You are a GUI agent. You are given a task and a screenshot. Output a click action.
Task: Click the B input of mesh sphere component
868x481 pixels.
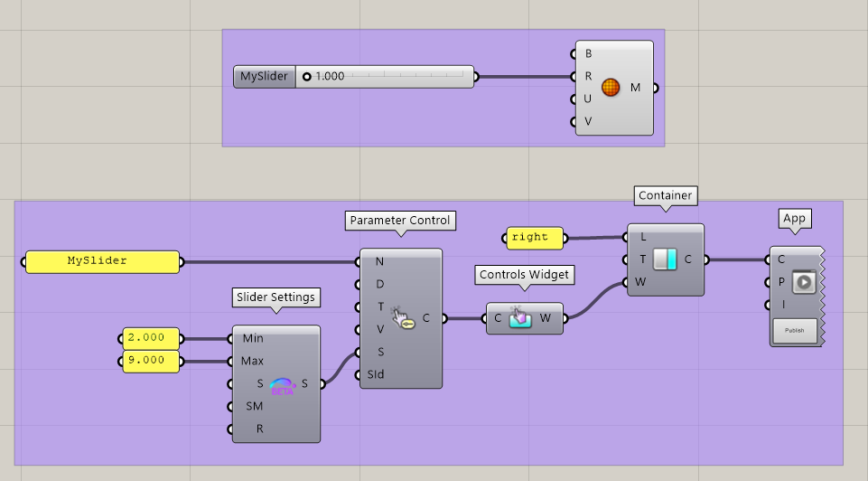pos(588,53)
